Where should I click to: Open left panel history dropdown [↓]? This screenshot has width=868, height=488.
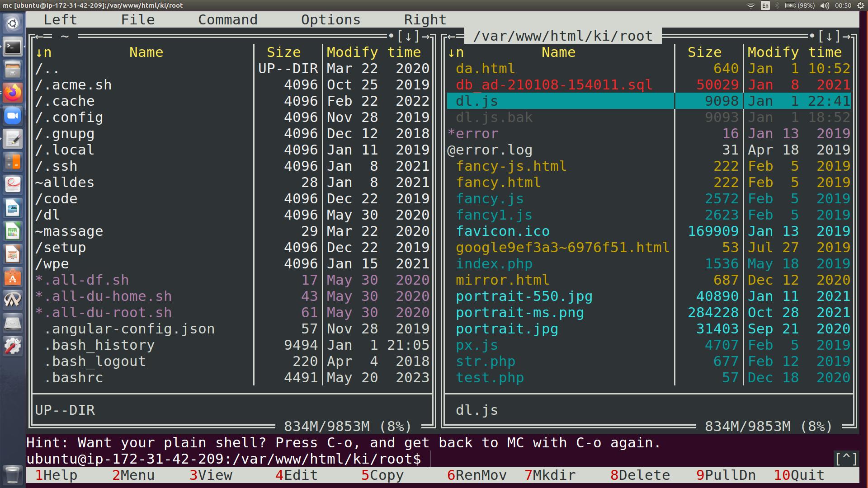[x=409, y=36]
